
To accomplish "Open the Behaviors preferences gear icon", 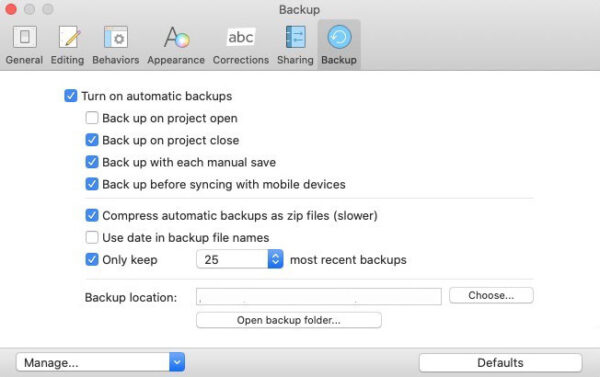I will coord(116,37).
